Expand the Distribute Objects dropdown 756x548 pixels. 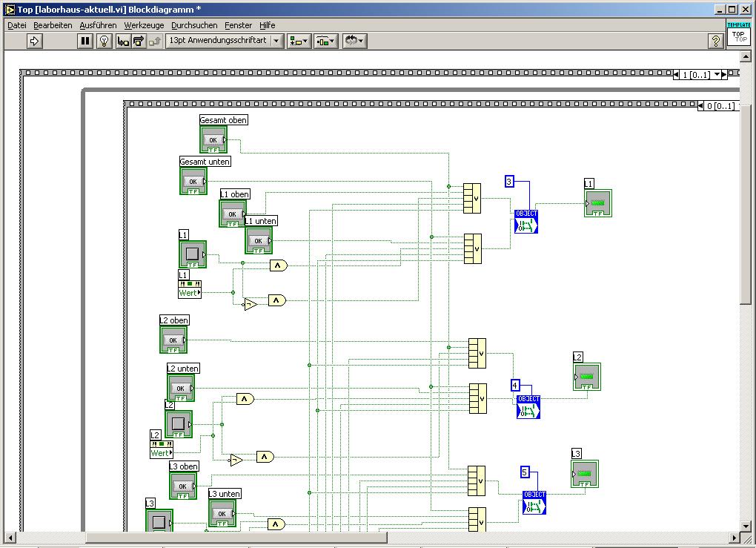tap(325, 41)
